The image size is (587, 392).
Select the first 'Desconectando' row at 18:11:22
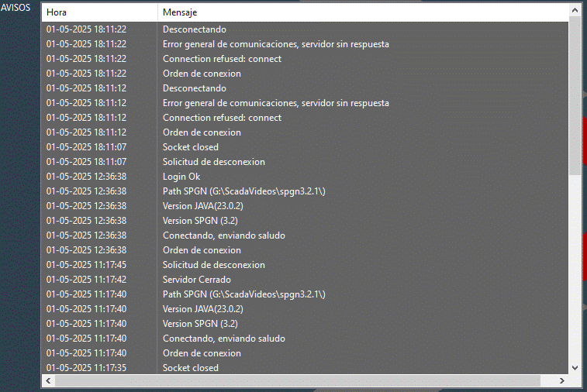(x=305, y=29)
